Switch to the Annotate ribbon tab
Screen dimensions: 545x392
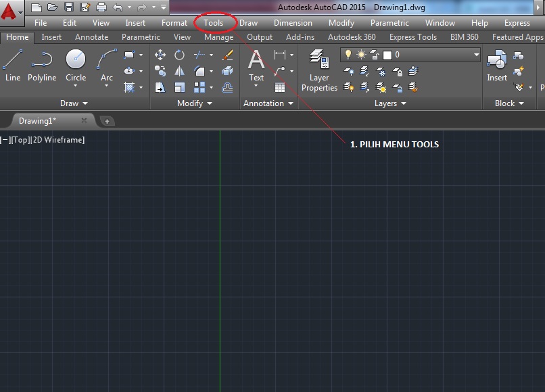tap(92, 37)
